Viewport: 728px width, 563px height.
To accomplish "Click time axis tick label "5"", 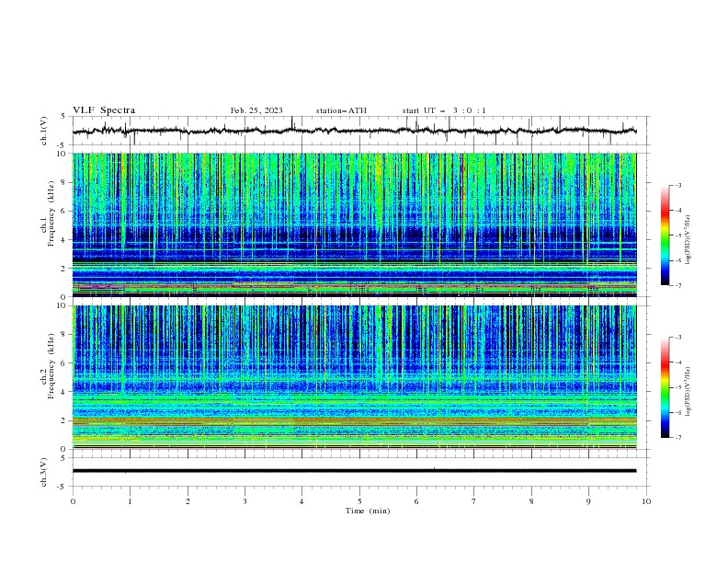I will [359, 501].
